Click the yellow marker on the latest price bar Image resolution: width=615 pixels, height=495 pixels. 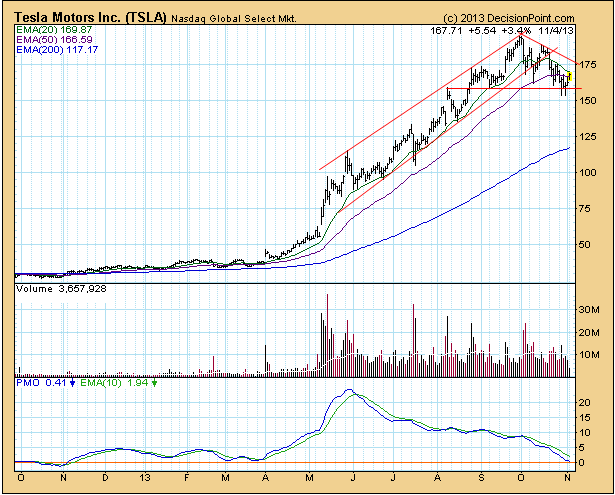(x=568, y=77)
